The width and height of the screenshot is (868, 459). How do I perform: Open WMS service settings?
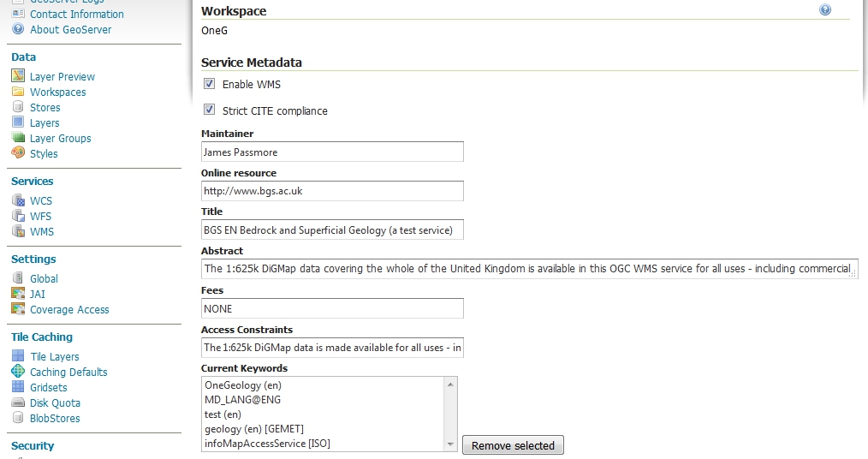click(42, 231)
